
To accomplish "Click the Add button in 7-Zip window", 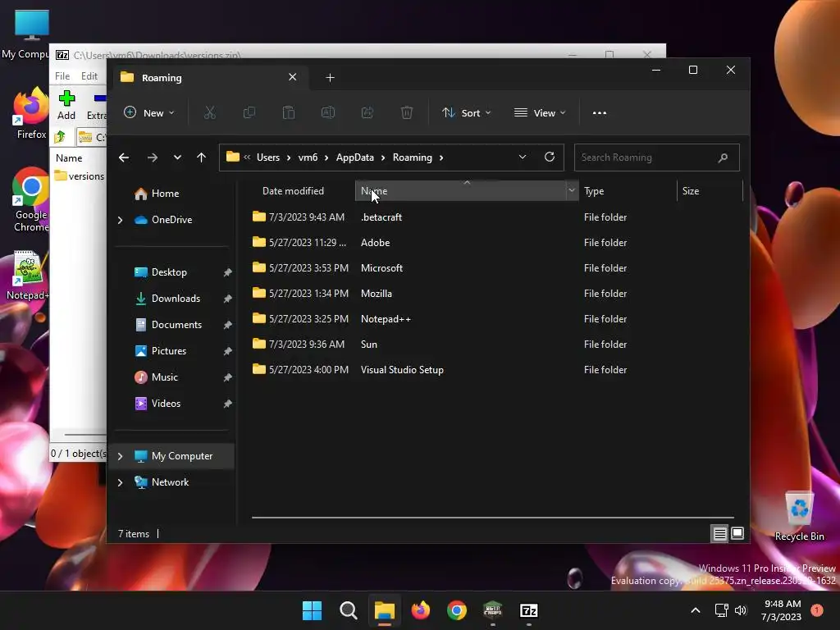I will pos(66,106).
